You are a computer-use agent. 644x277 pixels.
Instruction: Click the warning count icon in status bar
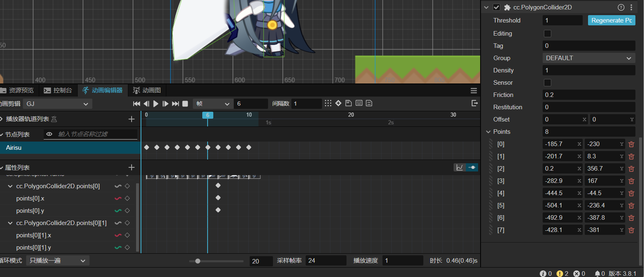560,273
